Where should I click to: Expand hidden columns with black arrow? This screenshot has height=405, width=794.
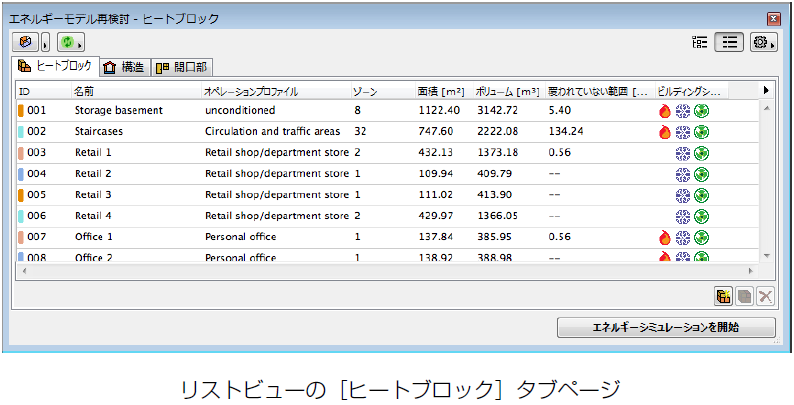pyautogui.click(x=766, y=90)
